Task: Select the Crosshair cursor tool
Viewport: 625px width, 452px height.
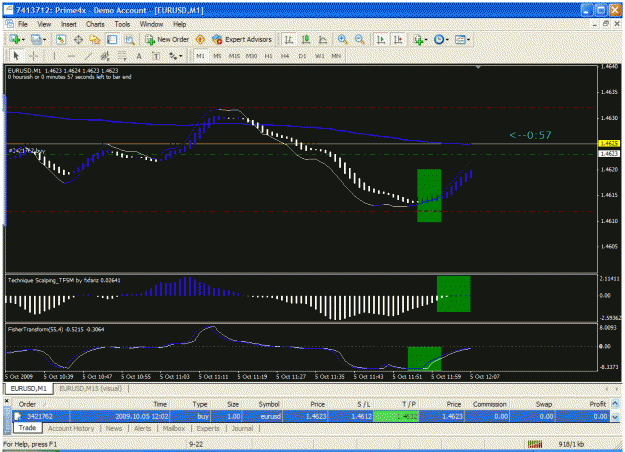Action: click(34, 56)
